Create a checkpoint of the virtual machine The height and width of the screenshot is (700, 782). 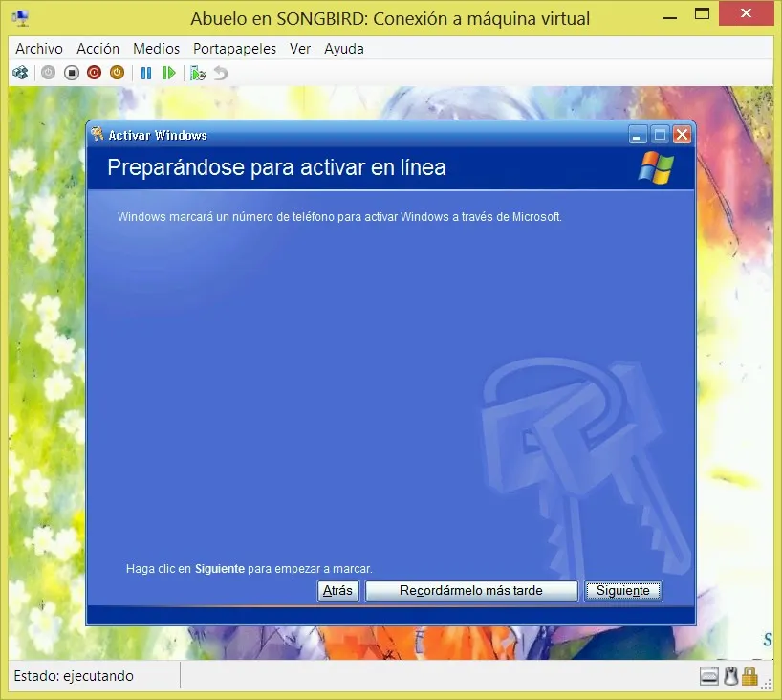(x=196, y=72)
